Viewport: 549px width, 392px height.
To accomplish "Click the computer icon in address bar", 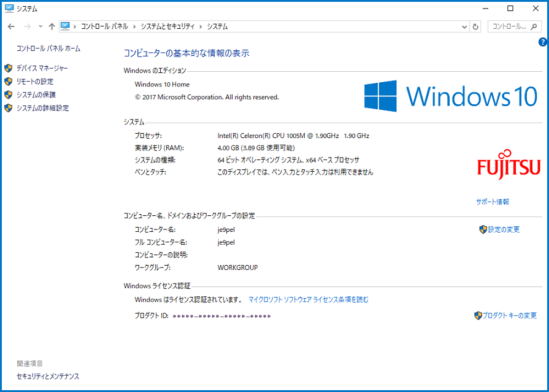I will [x=65, y=26].
